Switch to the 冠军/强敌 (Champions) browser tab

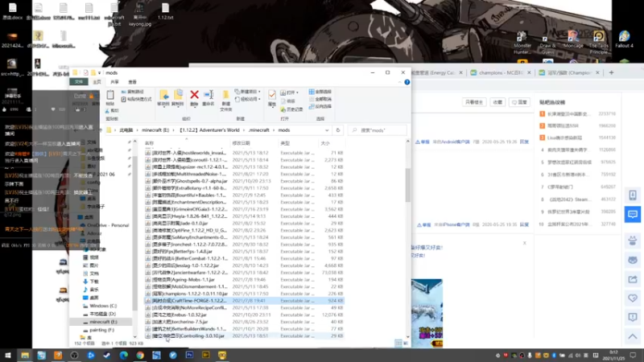point(569,72)
